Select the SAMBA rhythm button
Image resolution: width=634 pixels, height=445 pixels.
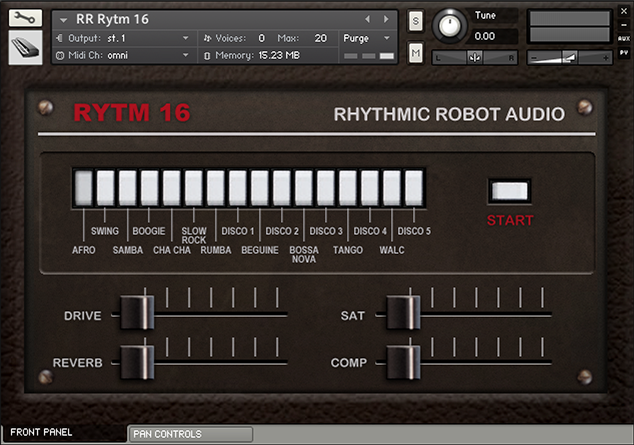pos(127,188)
